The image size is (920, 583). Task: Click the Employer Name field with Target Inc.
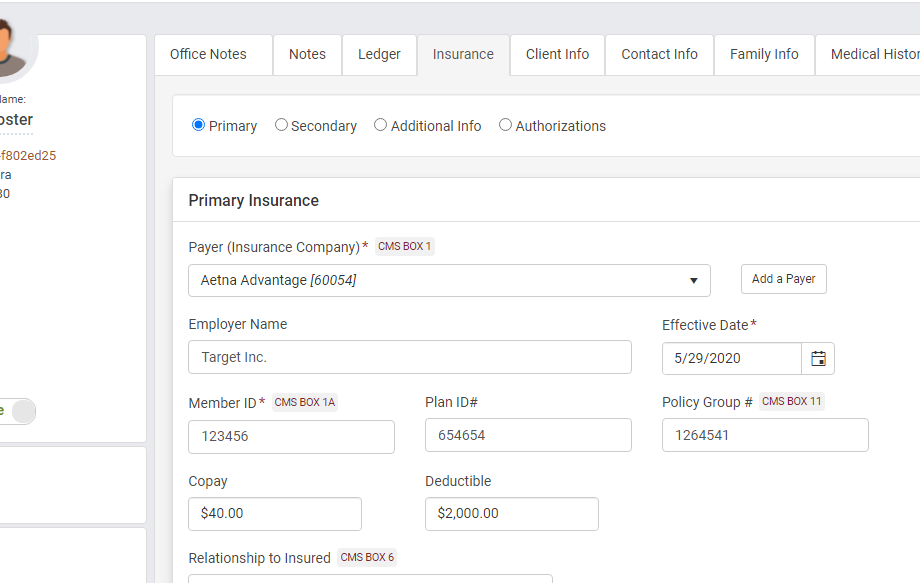[x=410, y=357]
